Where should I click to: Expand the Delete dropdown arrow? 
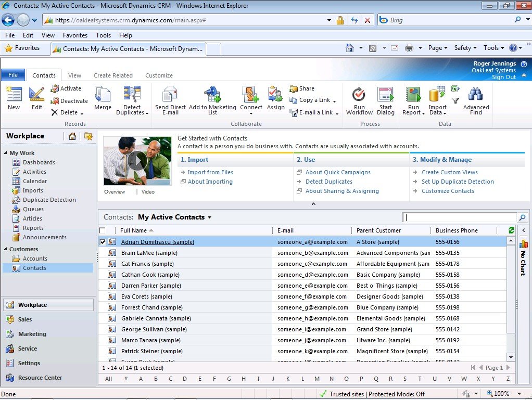coord(82,113)
